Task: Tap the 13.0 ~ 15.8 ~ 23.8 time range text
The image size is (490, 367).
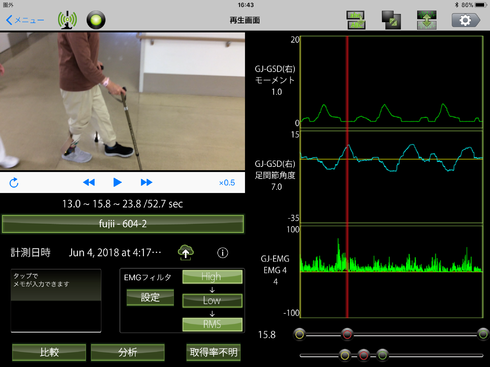Action: point(123,204)
